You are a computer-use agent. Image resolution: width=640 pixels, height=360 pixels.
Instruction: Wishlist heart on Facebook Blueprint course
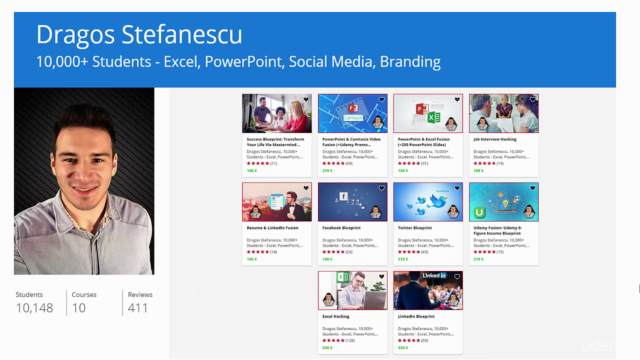tap(382, 188)
